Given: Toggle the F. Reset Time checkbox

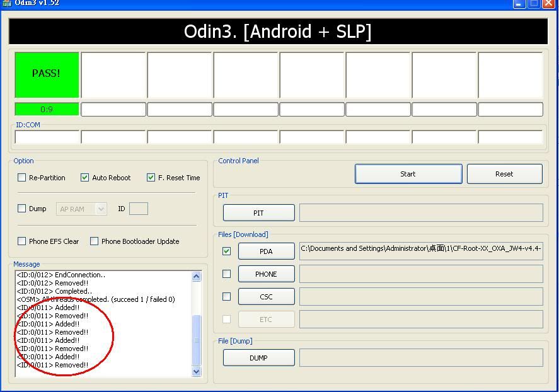Looking at the screenshot, I should click(151, 178).
